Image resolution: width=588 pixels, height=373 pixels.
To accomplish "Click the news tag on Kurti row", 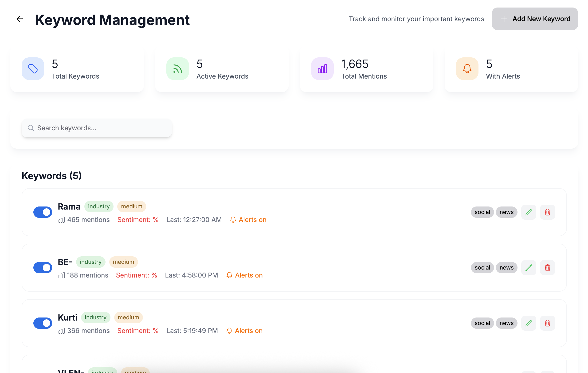I will coord(506,323).
